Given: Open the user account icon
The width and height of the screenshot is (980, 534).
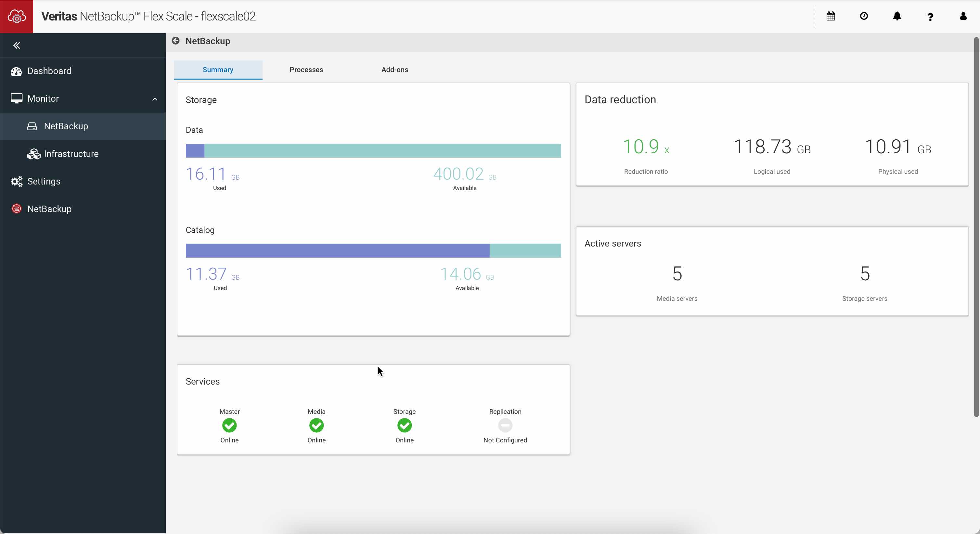Looking at the screenshot, I should (963, 16).
